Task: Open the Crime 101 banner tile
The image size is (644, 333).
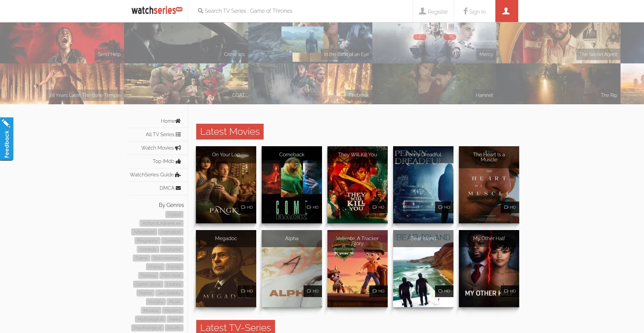Action: coord(186,43)
